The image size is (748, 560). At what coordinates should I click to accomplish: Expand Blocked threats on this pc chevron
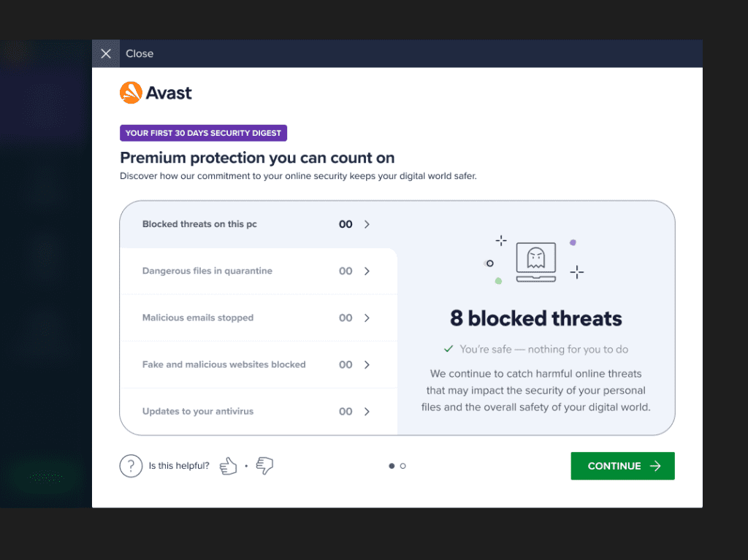point(367,224)
